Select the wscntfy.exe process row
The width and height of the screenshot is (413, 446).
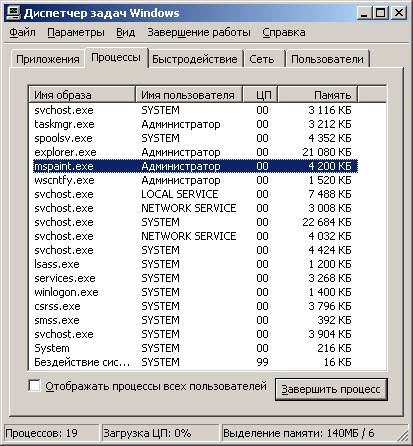point(196,180)
